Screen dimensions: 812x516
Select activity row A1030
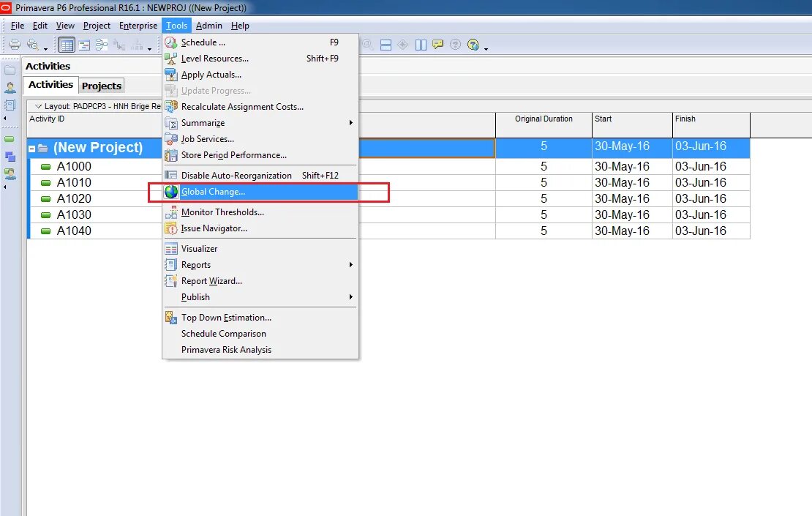point(388,215)
